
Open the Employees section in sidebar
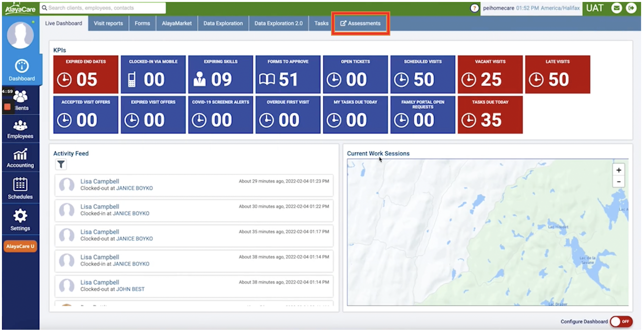pyautogui.click(x=20, y=129)
